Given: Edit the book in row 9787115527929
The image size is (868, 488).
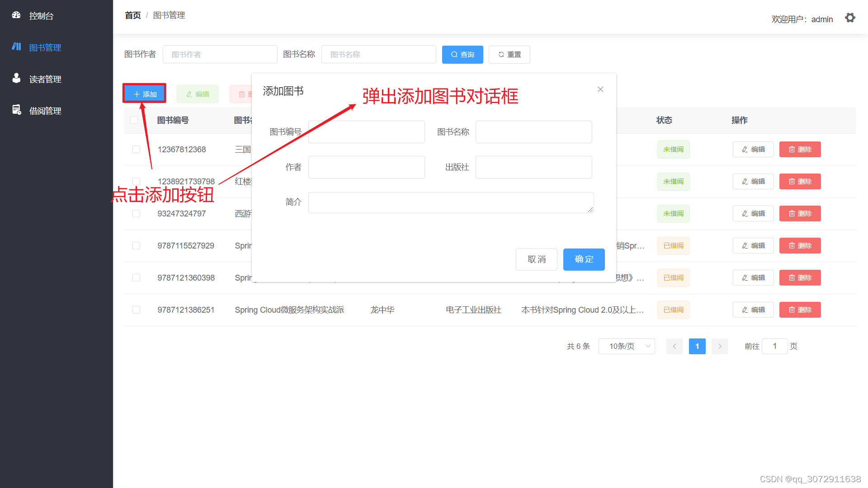Looking at the screenshot, I should tap(753, 246).
